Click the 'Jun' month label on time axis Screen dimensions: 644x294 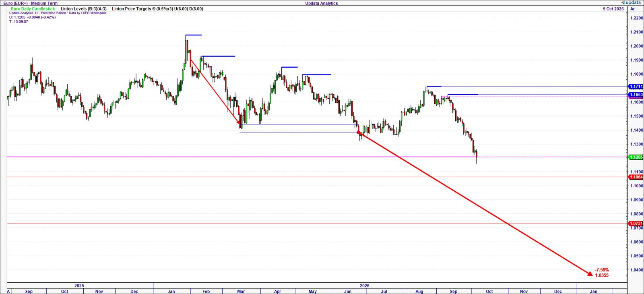click(348, 291)
